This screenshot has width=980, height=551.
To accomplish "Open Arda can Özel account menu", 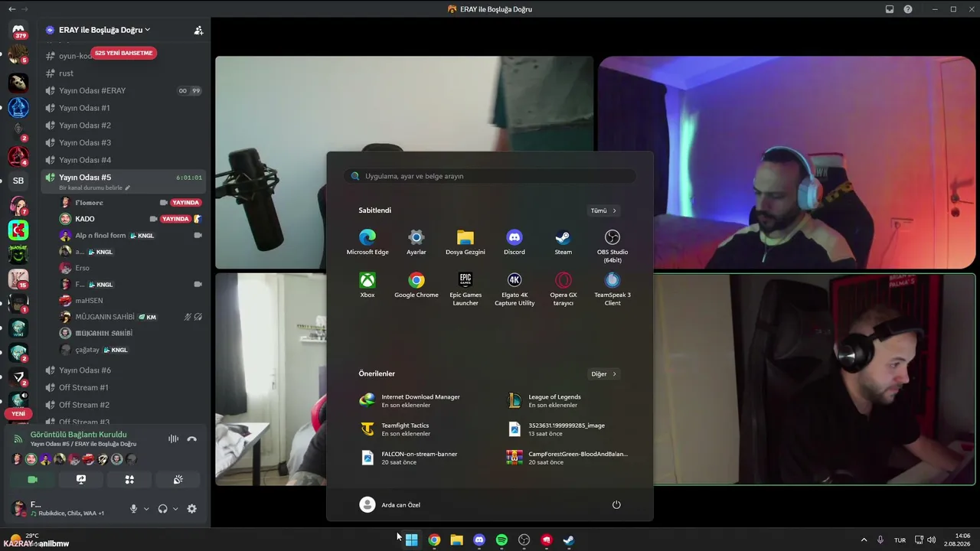I will 390,505.
